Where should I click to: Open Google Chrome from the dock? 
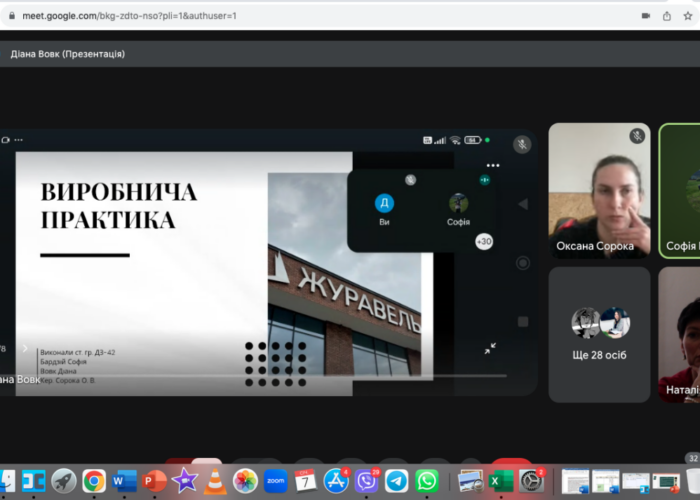coord(94,481)
